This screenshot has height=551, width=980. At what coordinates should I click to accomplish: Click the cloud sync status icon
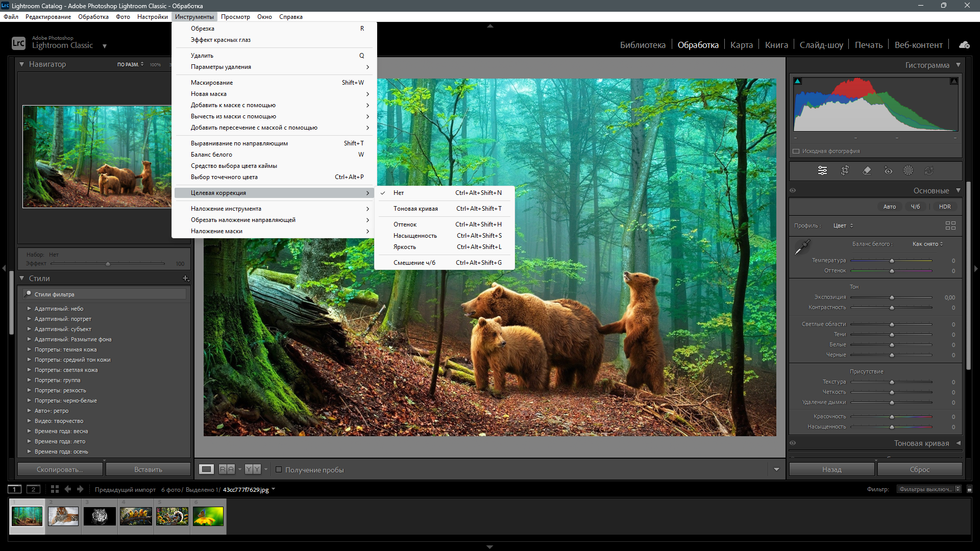click(964, 45)
